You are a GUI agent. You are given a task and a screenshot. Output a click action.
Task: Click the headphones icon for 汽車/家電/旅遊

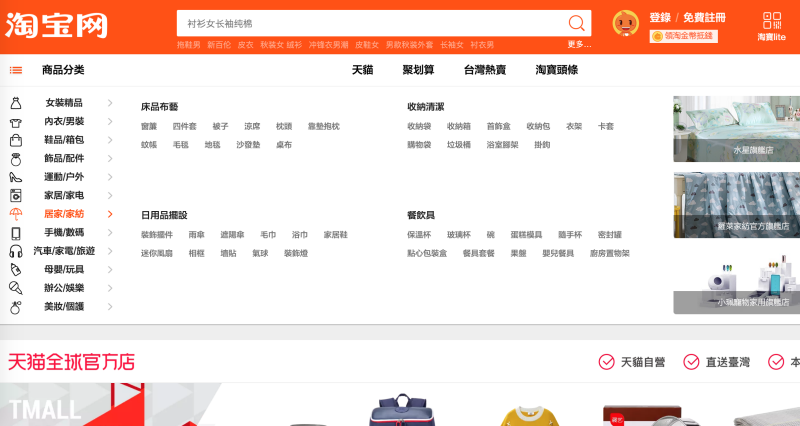pyautogui.click(x=16, y=251)
